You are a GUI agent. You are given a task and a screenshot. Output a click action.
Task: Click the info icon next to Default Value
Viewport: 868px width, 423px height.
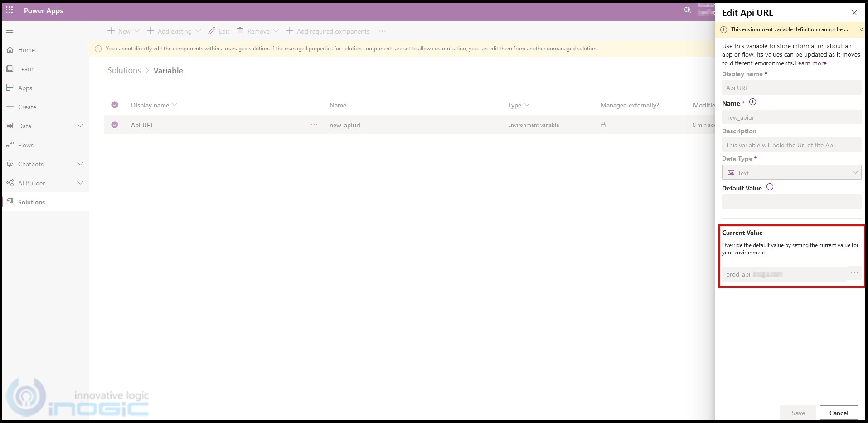pos(770,187)
